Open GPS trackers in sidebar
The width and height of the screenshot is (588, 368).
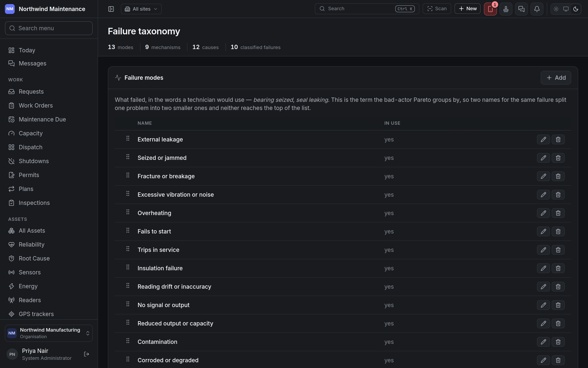(x=49, y=314)
